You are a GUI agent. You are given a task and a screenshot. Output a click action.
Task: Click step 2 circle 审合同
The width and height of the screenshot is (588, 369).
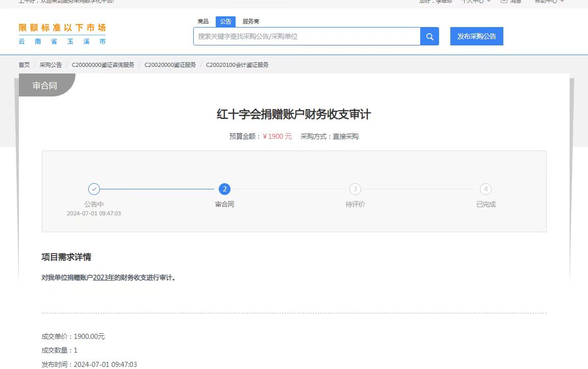point(224,189)
